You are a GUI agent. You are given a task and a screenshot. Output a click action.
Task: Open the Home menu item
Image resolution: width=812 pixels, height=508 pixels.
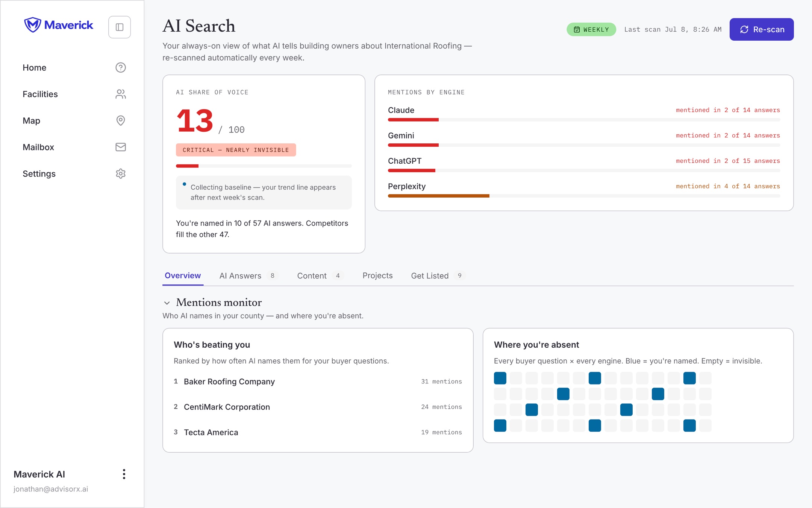(x=74, y=68)
